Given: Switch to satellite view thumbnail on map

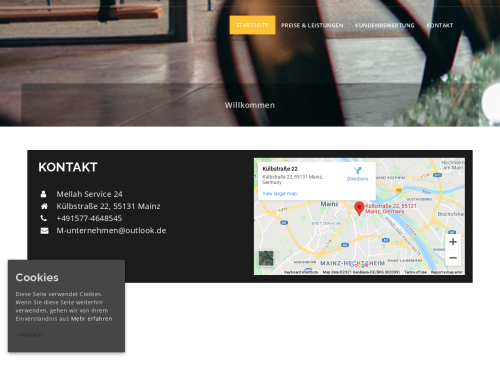Looking at the screenshot, I should (266, 258).
